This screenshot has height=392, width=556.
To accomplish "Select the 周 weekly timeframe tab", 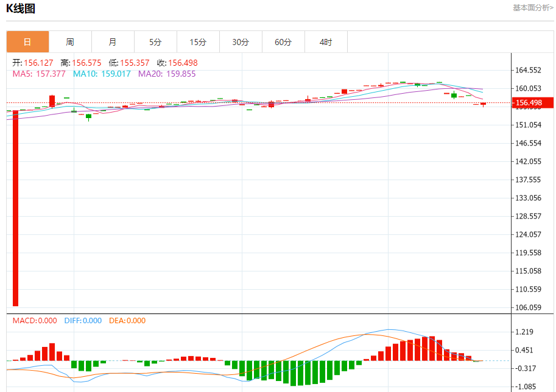I will click(x=70, y=42).
